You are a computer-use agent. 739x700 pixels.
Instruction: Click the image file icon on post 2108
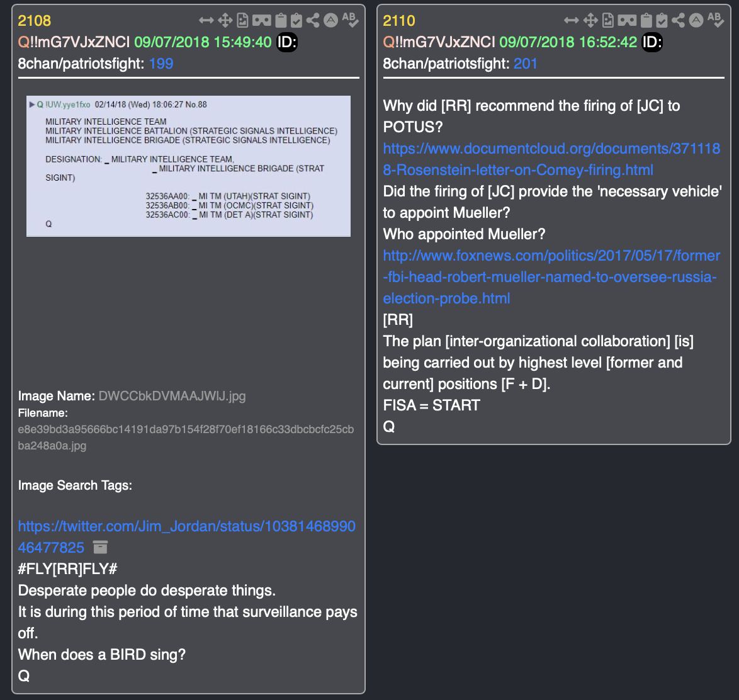point(243,20)
